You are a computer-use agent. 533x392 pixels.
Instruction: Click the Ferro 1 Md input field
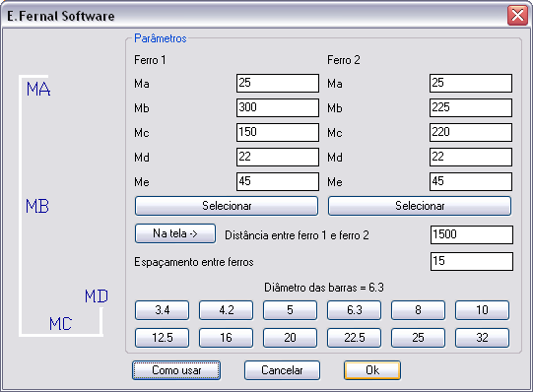[x=278, y=157]
